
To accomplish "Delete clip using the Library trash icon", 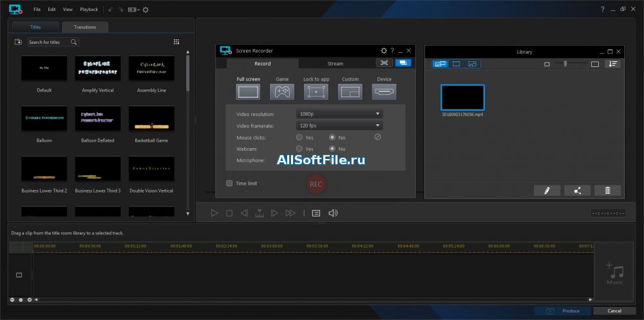I will click(607, 191).
